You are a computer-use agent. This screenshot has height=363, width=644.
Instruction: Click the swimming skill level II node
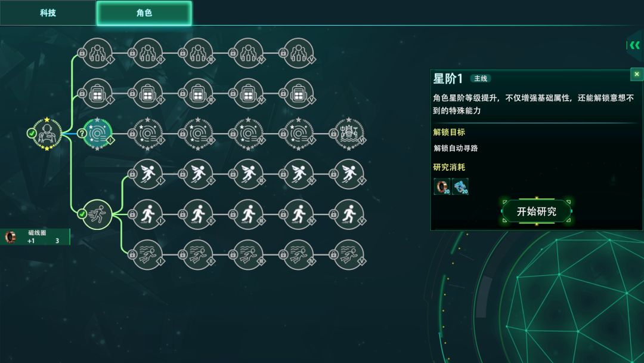198,255
